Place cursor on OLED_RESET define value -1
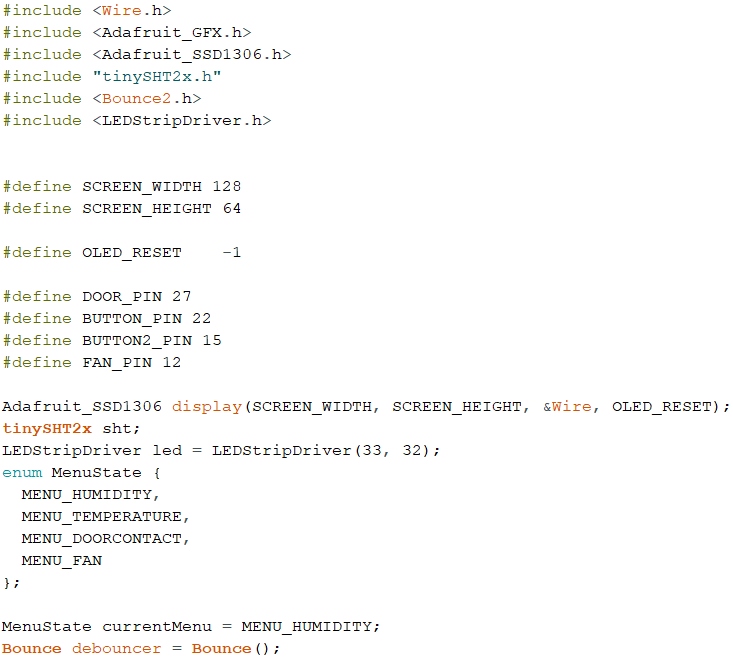 (231, 252)
